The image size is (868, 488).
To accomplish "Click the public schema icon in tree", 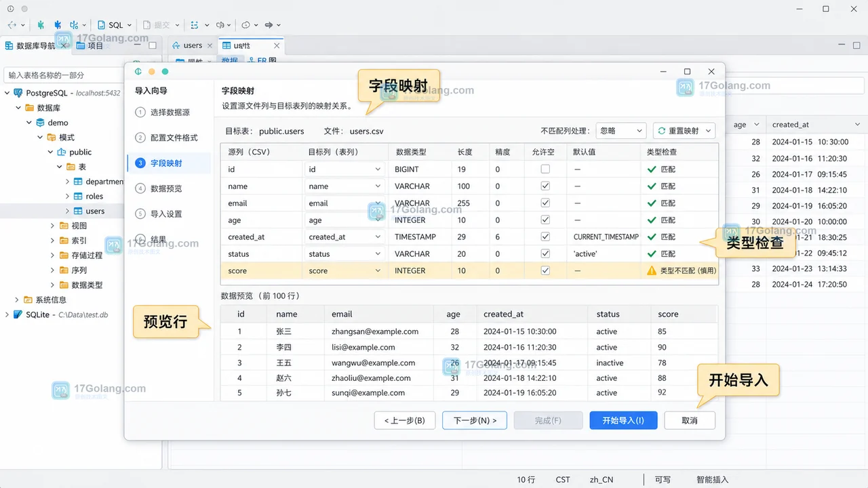I will (62, 152).
